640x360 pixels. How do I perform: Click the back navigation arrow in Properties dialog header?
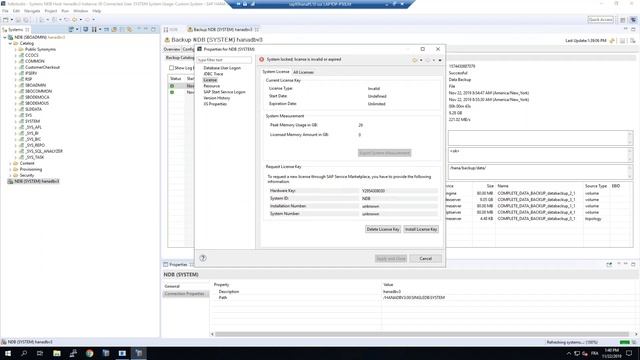(415, 60)
